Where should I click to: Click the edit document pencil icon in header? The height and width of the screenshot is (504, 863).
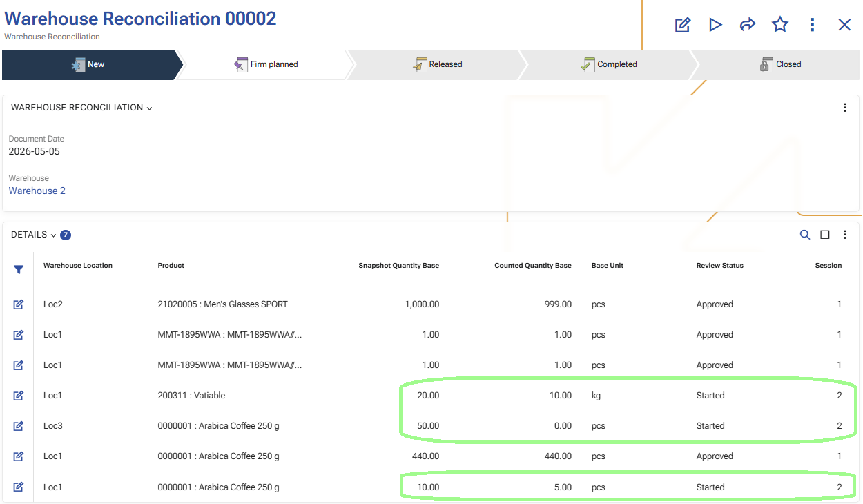point(682,25)
